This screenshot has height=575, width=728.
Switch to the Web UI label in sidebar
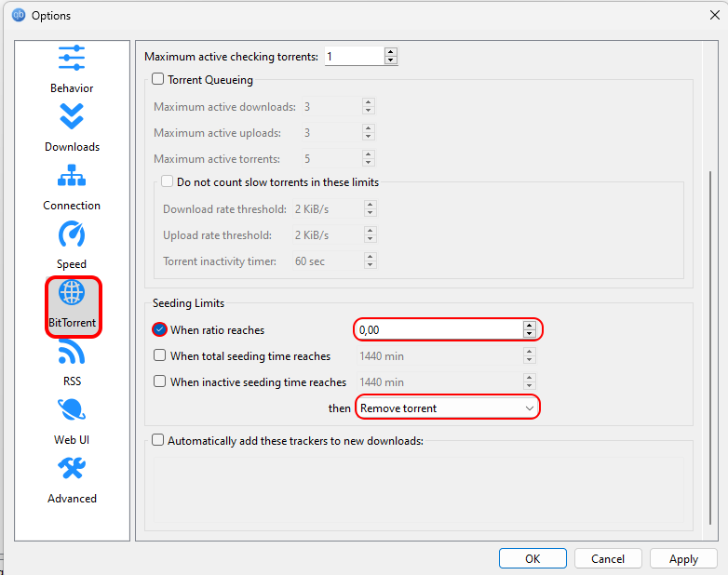click(x=72, y=439)
